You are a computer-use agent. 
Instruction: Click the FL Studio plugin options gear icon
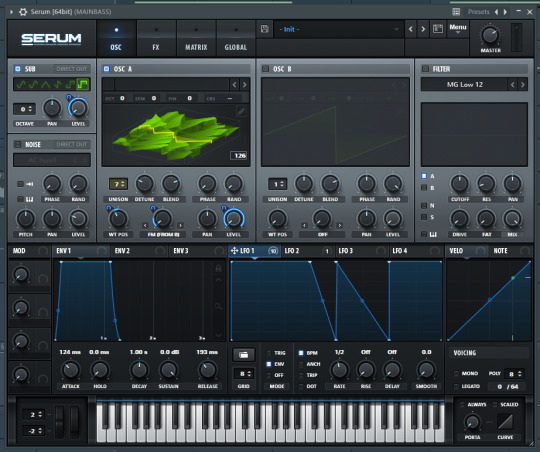[23, 12]
